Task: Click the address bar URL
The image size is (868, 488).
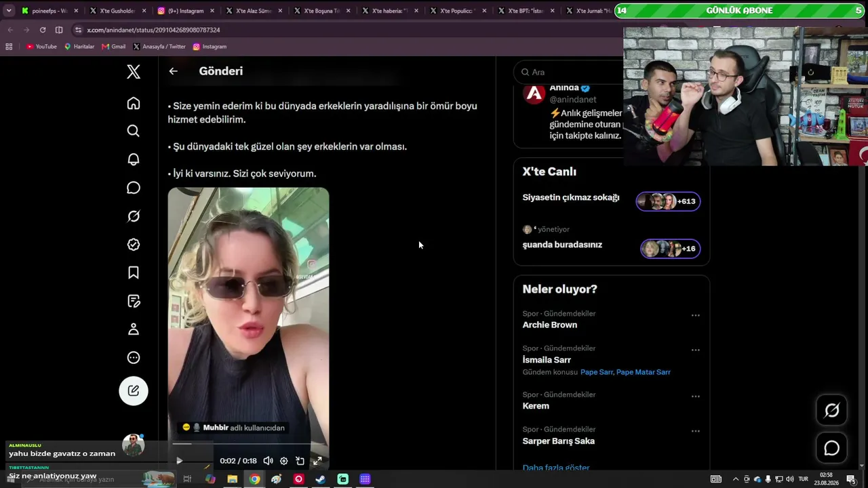Action: [x=153, y=30]
